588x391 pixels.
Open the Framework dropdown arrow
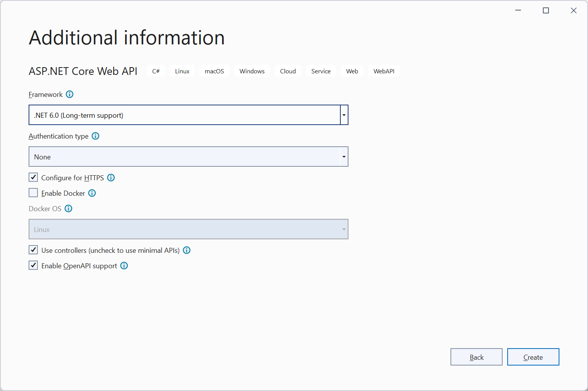[x=344, y=115]
